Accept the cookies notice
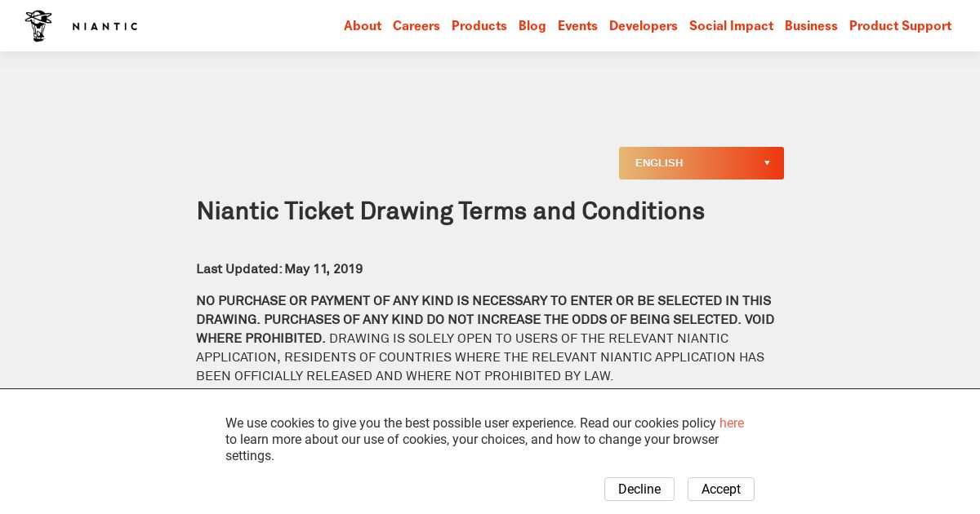This screenshot has width=980, height=514. pos(721,490)
